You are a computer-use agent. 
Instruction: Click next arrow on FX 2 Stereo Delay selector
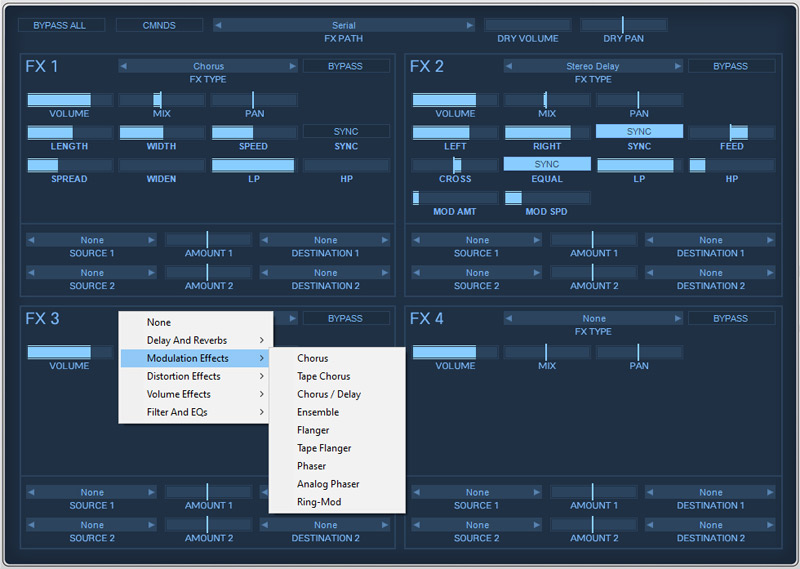[x=677, y=67]
